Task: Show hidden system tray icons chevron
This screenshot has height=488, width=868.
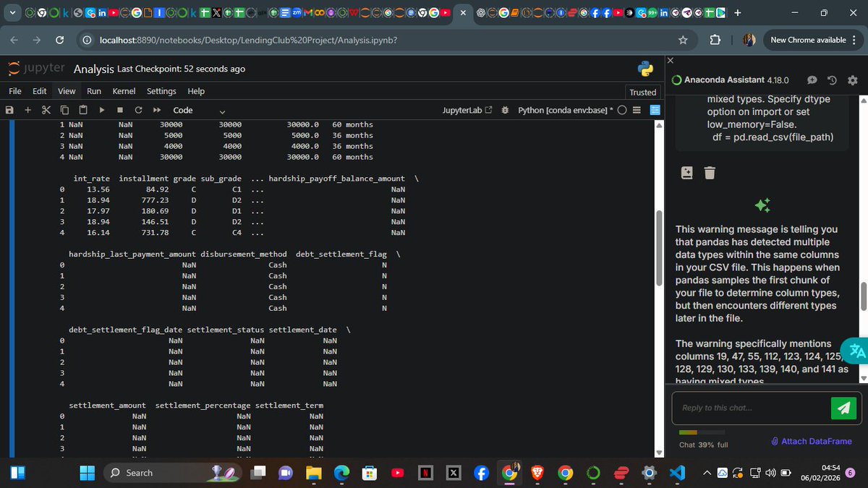Action: pos(708,473)
